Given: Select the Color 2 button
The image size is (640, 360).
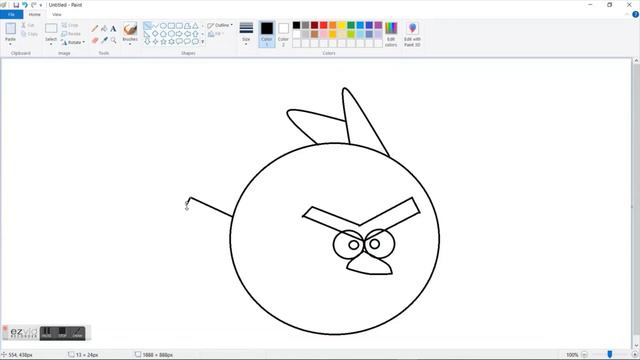Looking at the screenshot, I should (283, 34).
